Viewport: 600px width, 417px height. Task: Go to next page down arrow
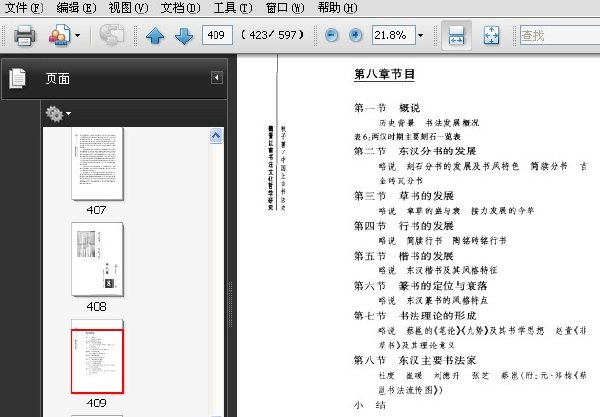(184, 36)
